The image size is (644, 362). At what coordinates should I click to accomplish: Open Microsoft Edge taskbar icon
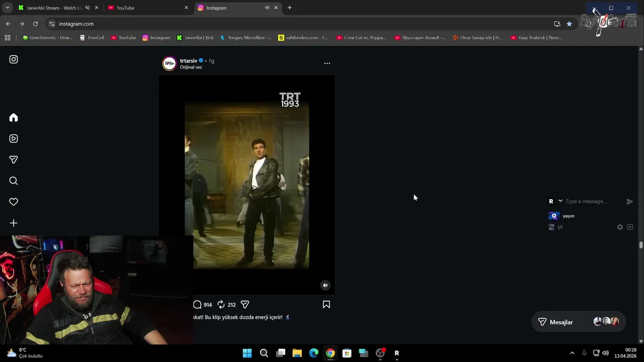coord(313,353)
